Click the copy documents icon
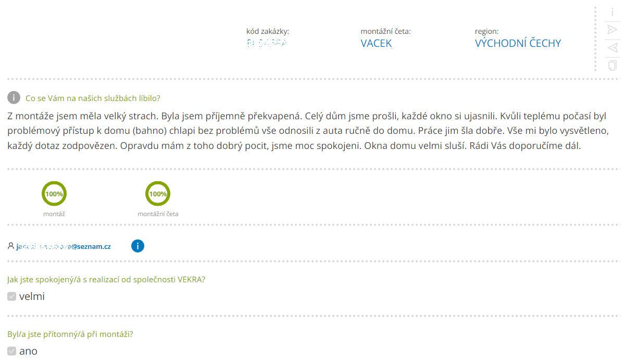 click(x=612, y=65)
